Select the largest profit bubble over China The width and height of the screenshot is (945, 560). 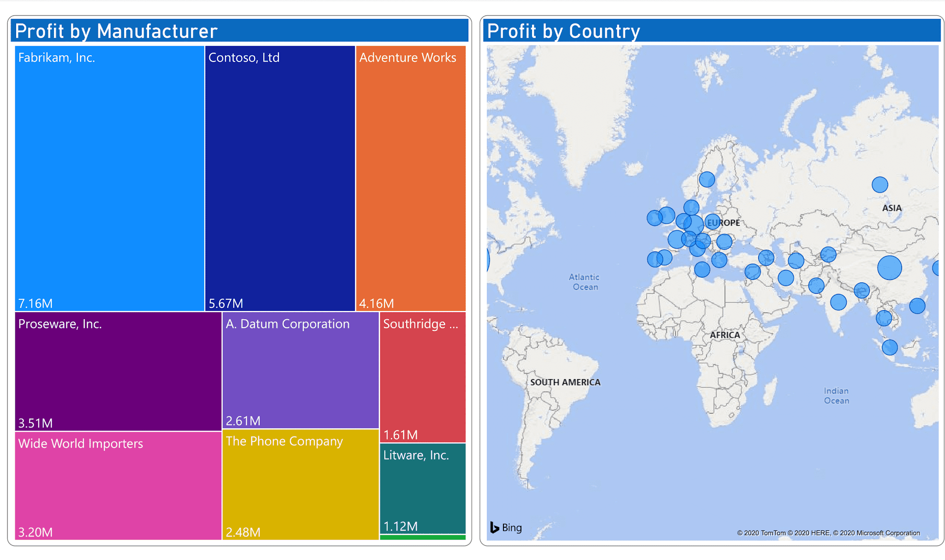[x=889, y=268]
